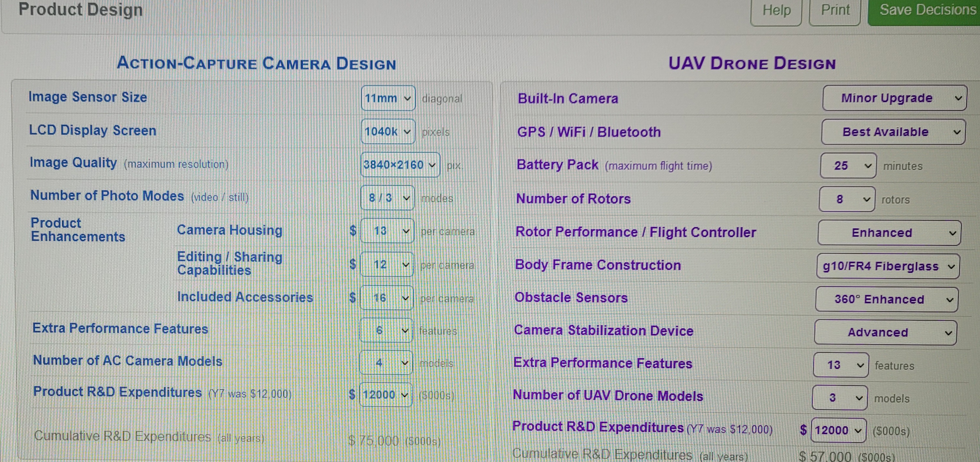Open the Image Sensor Size dropdown

(388, 98)
